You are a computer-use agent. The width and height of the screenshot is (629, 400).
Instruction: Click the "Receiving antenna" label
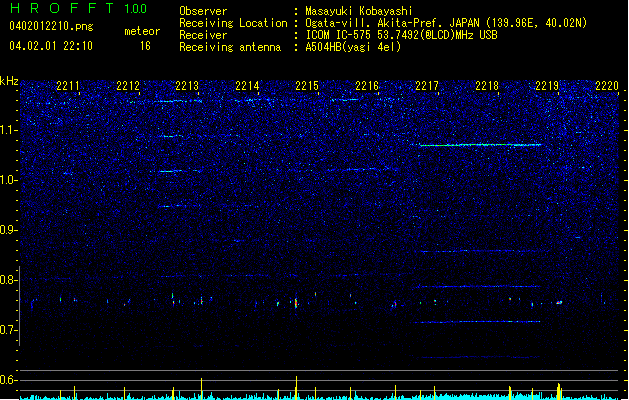(230, 47)
